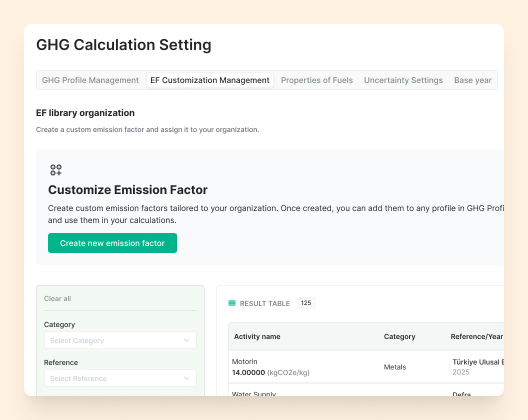The image size is (528, 420).
Task: Open the Select Reference dropdown
Action: 120,378
